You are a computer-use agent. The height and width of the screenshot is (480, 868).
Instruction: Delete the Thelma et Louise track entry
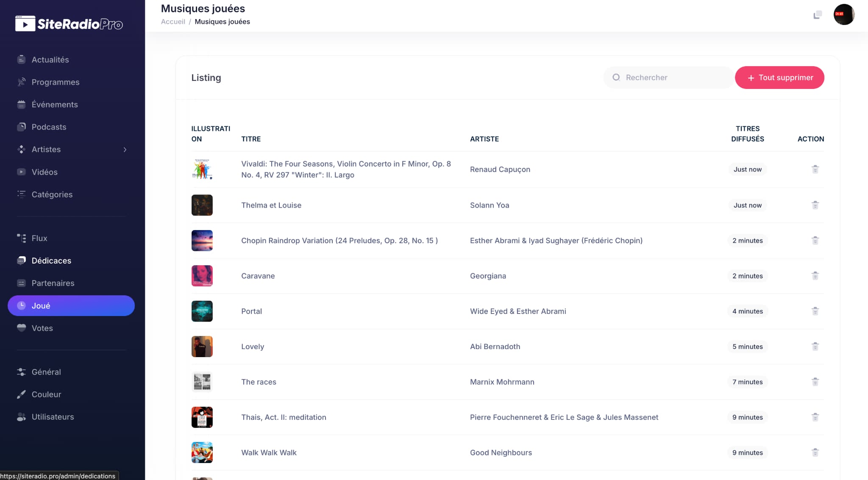coord(815,205)
